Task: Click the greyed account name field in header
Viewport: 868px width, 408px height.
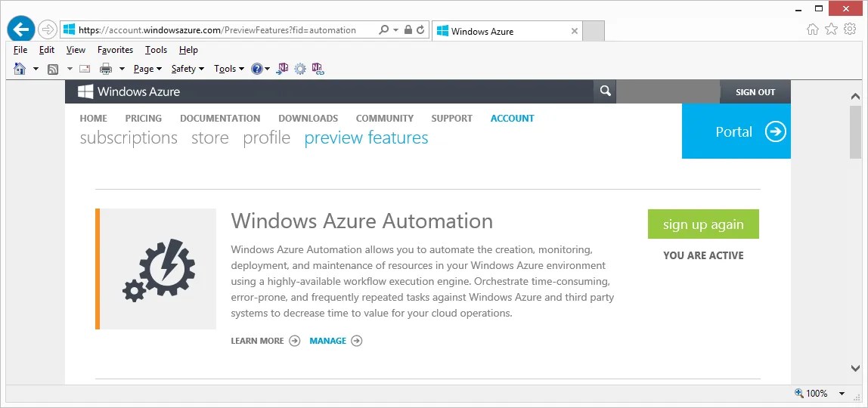Action: tap(668, 91)
